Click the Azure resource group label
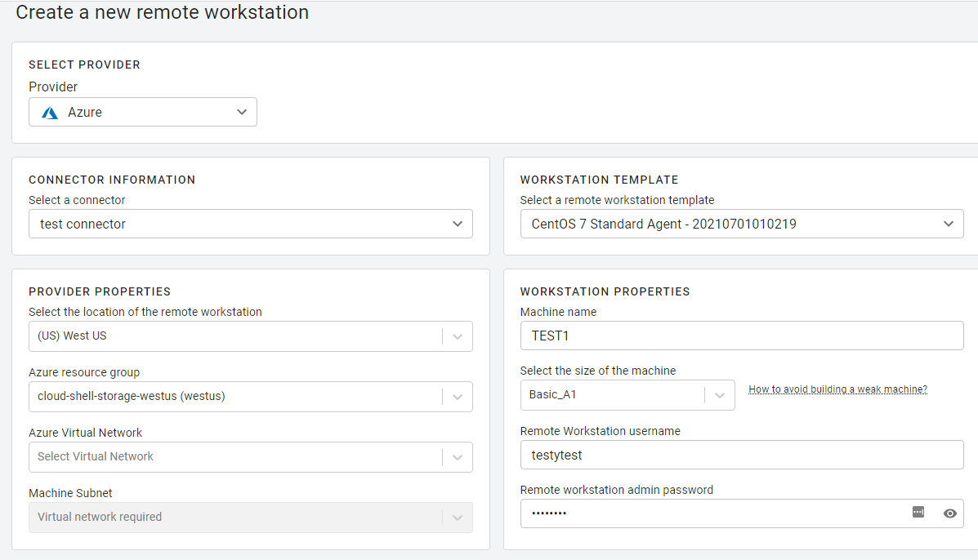 (x=84, y=372)
